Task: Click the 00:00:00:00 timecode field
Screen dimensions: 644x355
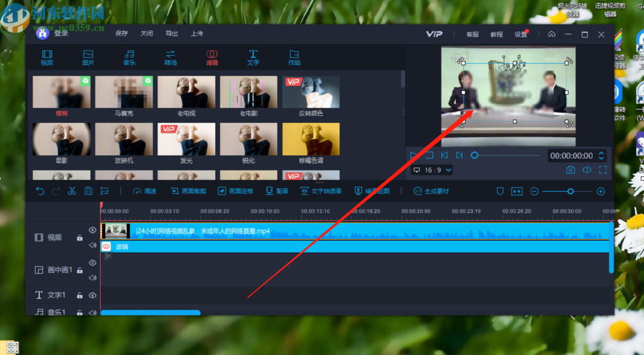Action: click(x=571, y=156)
